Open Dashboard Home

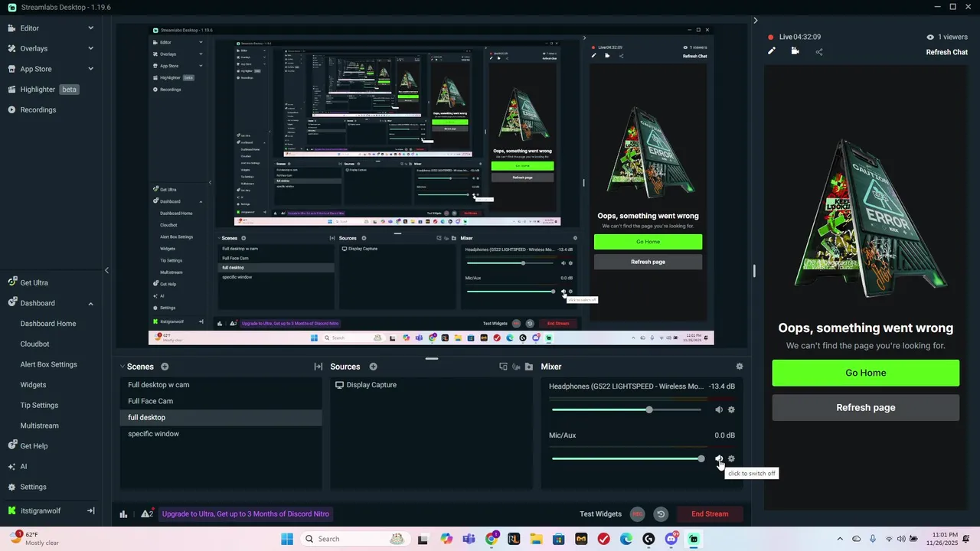48,324
